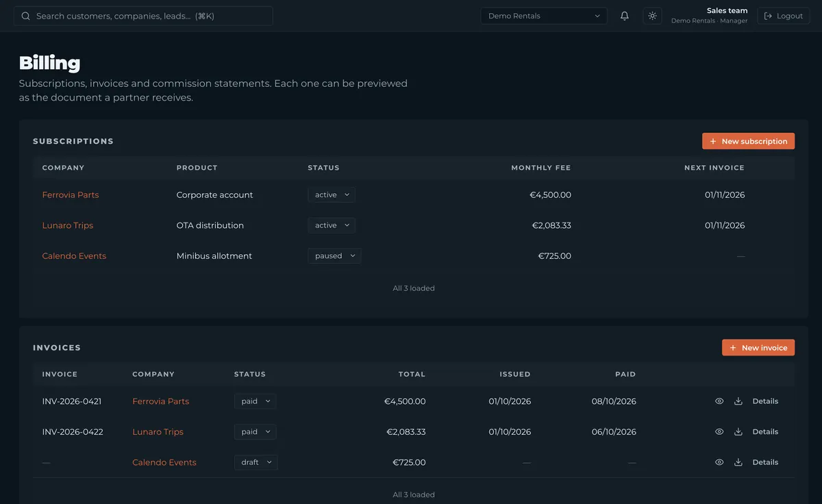
Task: Click the OTA distribution product cell
Action: [210, 225]
